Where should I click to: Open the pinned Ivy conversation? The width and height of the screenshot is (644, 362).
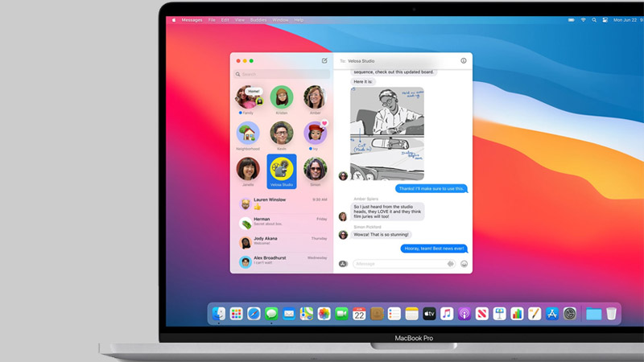315,136
